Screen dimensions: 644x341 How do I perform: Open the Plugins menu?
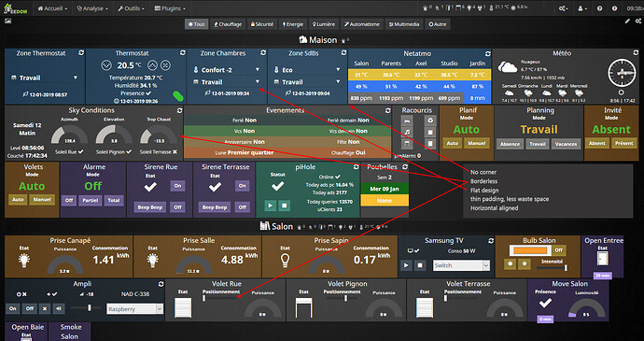pos(170,8)
